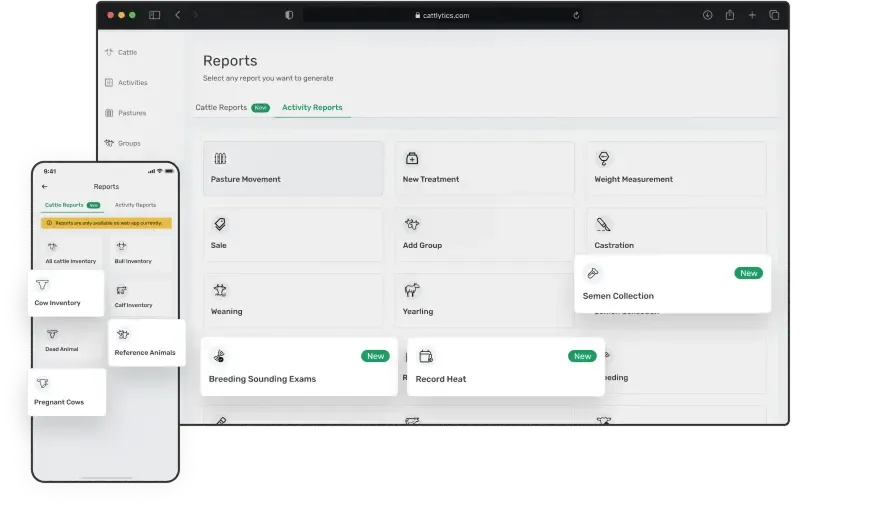This screenshot has height=508, width=887.
Task: Open the New Treatment report
Action: point(485,169)
